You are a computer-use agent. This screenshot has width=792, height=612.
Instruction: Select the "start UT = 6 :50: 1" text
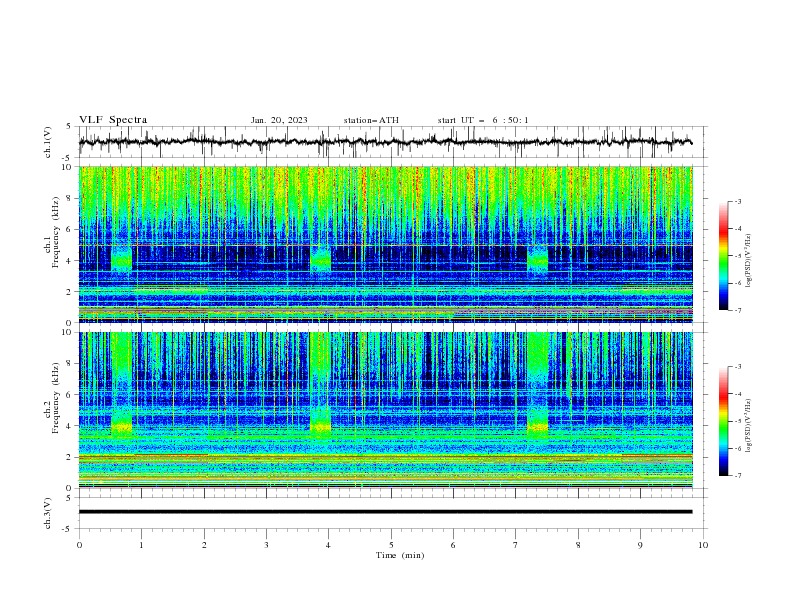click(x=483, y=120)
